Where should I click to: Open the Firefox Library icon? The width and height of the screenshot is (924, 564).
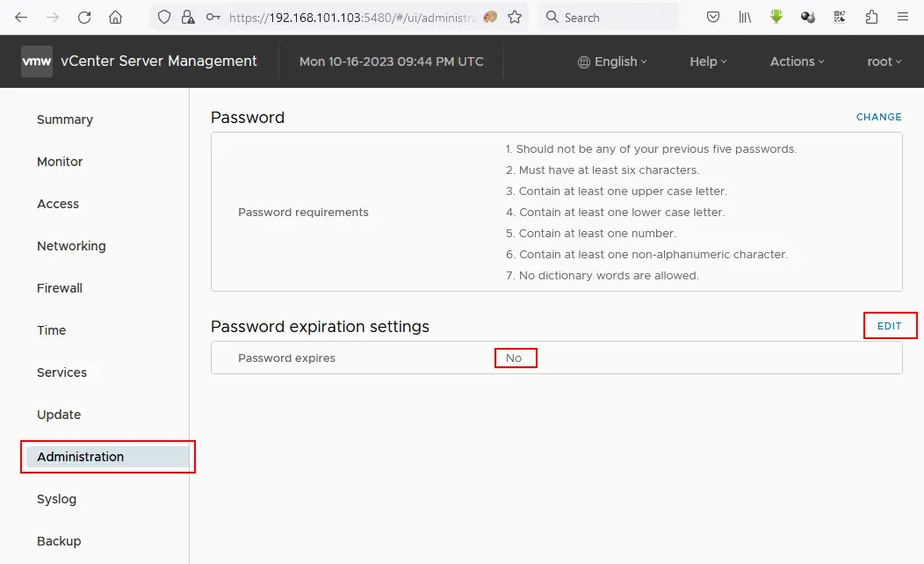click(x=745, y=17)
